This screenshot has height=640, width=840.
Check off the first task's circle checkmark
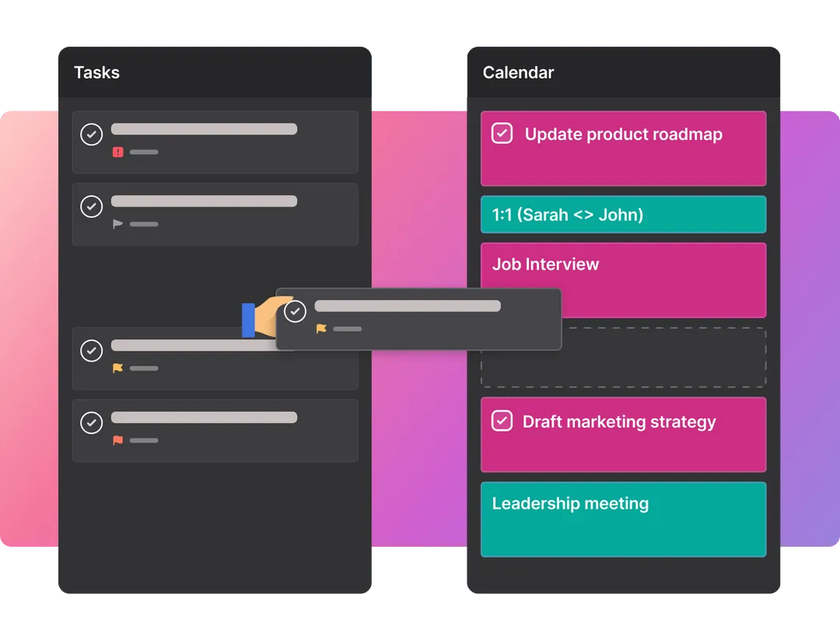coord(92,135)
